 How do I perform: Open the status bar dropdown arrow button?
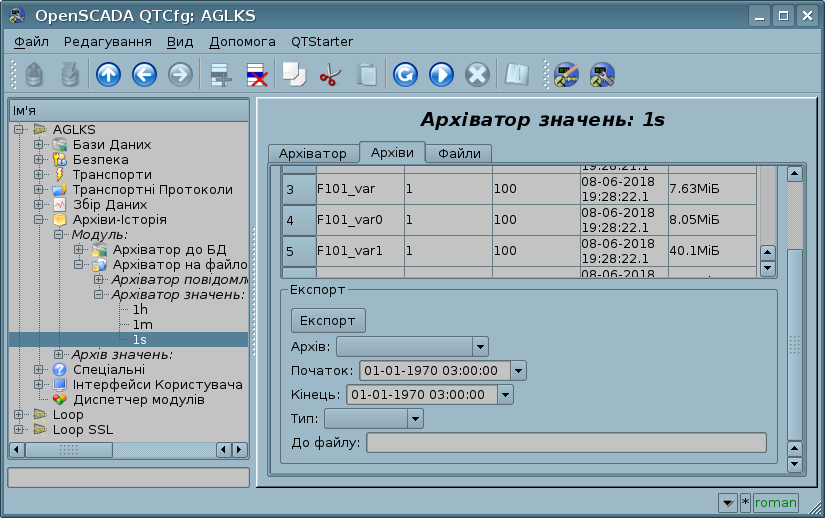tap(728, 503)
